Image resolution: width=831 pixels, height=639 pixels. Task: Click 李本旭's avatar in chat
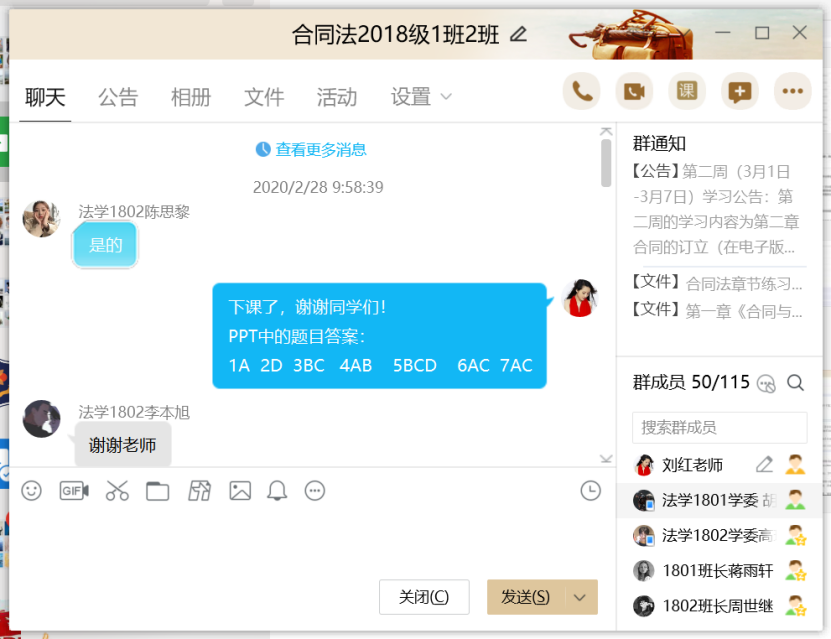[x=41, y=419]
